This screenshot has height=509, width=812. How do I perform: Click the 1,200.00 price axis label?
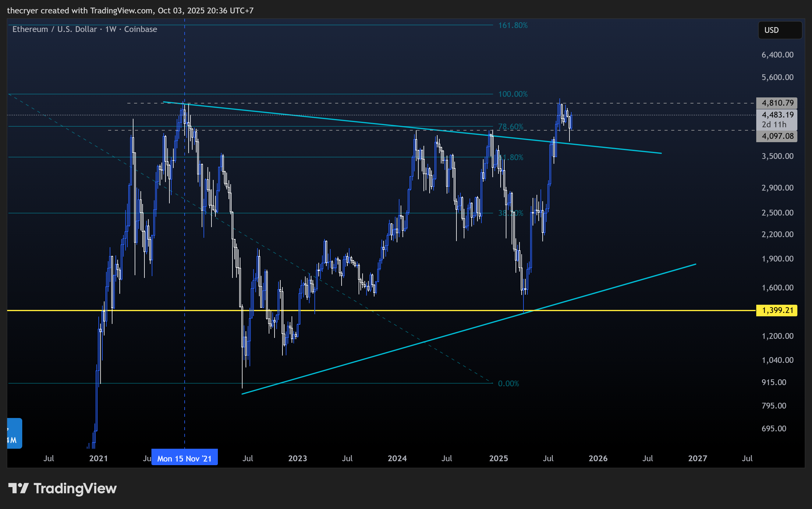[x=777, y=336]
